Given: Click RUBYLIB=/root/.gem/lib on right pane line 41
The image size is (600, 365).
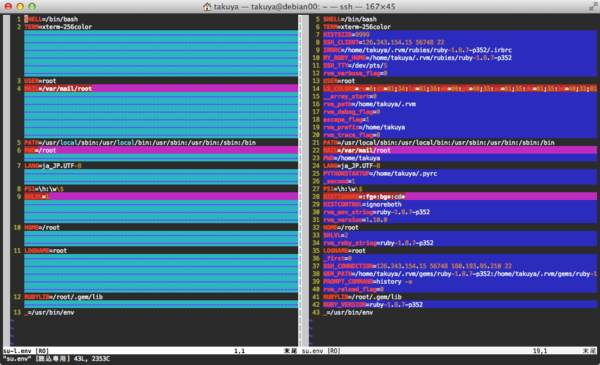Looking at the screenshot, I should pyautogui.click(x=362, y=297).
